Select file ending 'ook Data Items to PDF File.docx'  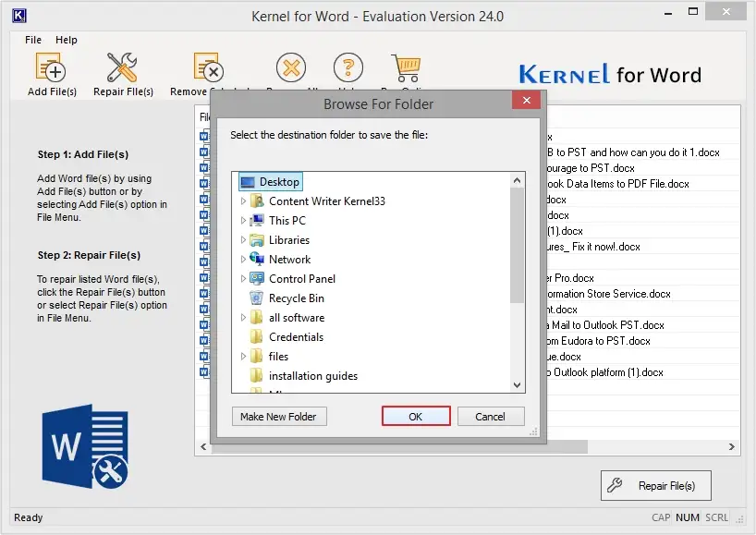click(x=617, y=184)
